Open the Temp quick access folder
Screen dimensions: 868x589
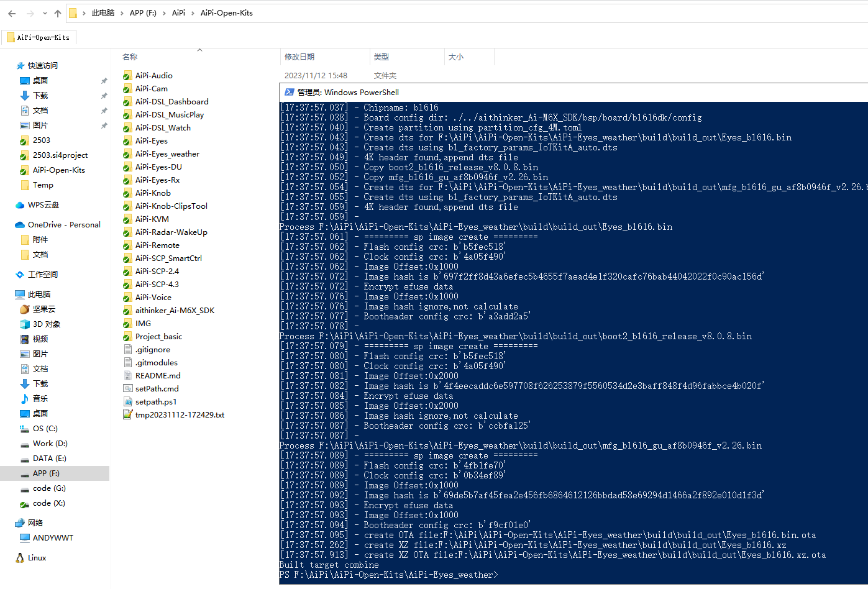[37, 185]
